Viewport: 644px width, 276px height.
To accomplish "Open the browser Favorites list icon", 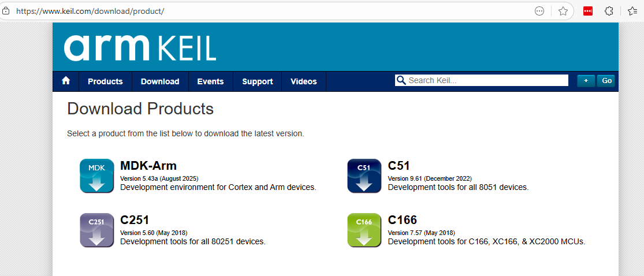I will click(x=632, y=11).
